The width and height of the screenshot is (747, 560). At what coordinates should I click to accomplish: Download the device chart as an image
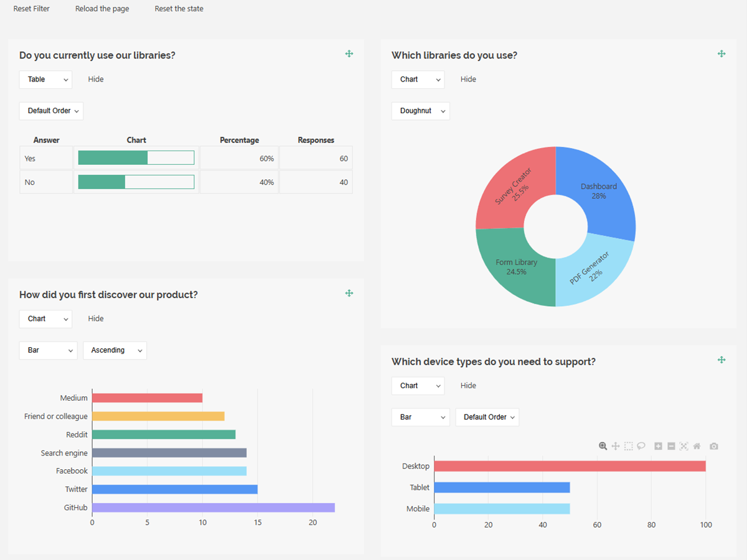(714, 446)
